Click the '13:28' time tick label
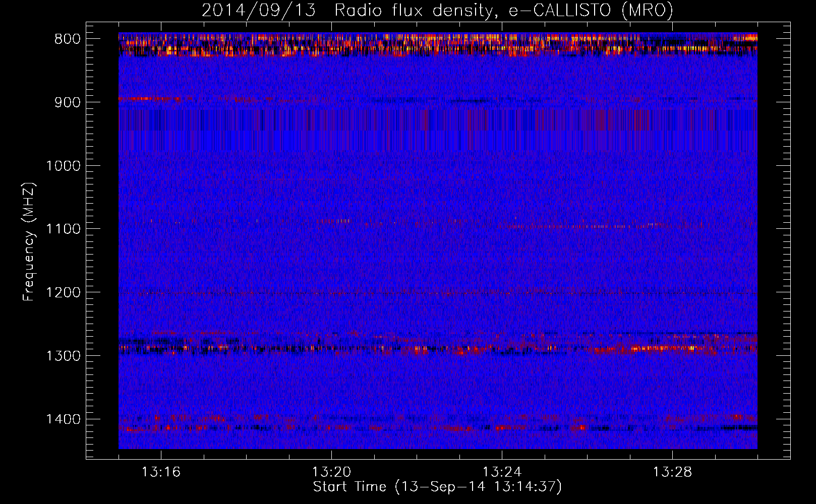This screenshot has width=816, height=504. (672, 472)
